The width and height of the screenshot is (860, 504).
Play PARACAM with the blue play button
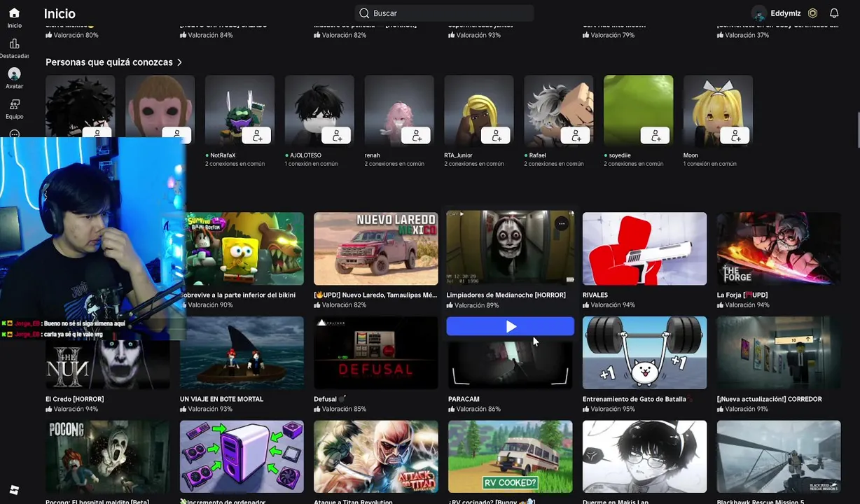pyautogui.click(x=511, y=326)
